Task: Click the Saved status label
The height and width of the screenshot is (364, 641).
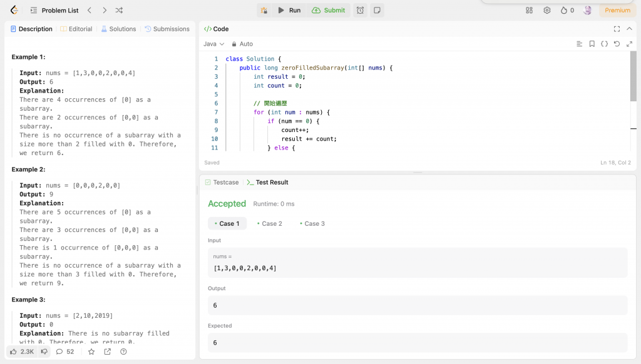Action: coord(212,163)
